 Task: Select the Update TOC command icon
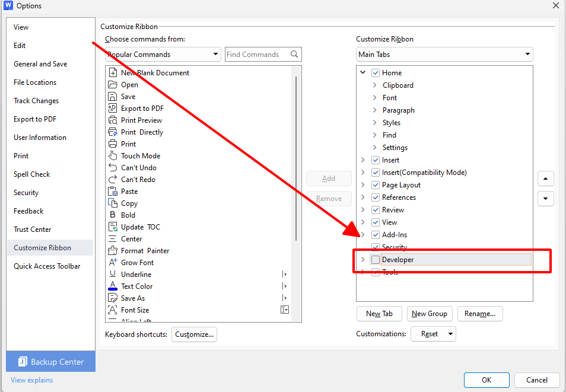(x=113, y=227)
